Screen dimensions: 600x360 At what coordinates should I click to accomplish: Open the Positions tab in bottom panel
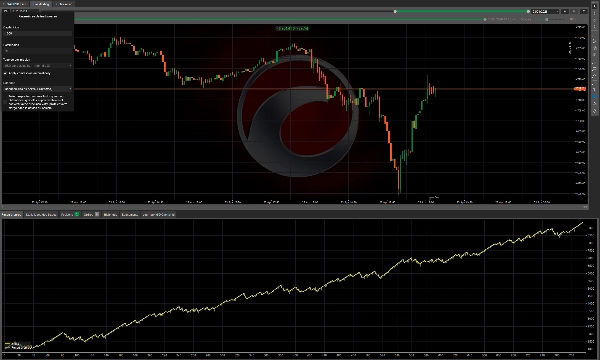[70, 215]
